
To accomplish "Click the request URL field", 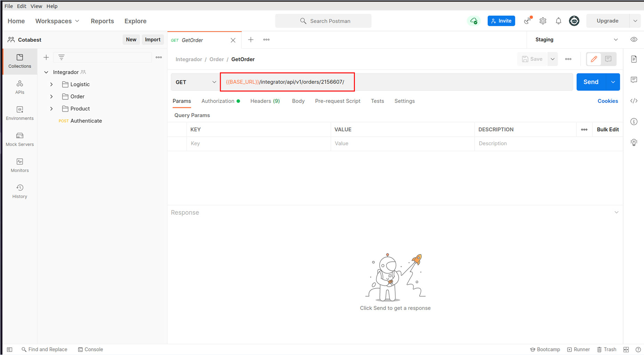I will tap(397, 82).
